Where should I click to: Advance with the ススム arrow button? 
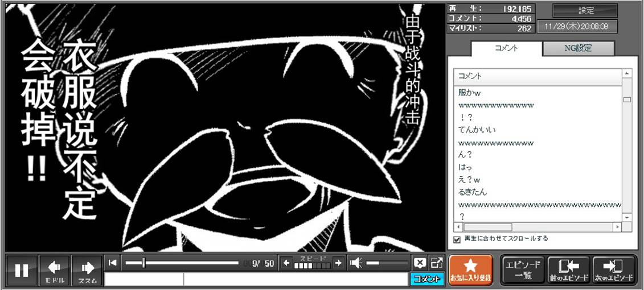pyautogui.click(x=87, y=271)
